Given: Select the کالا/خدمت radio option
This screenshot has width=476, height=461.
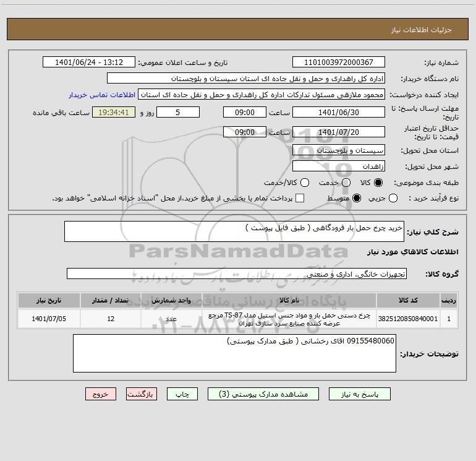Looking at the screenshot, I should (305, 183).
